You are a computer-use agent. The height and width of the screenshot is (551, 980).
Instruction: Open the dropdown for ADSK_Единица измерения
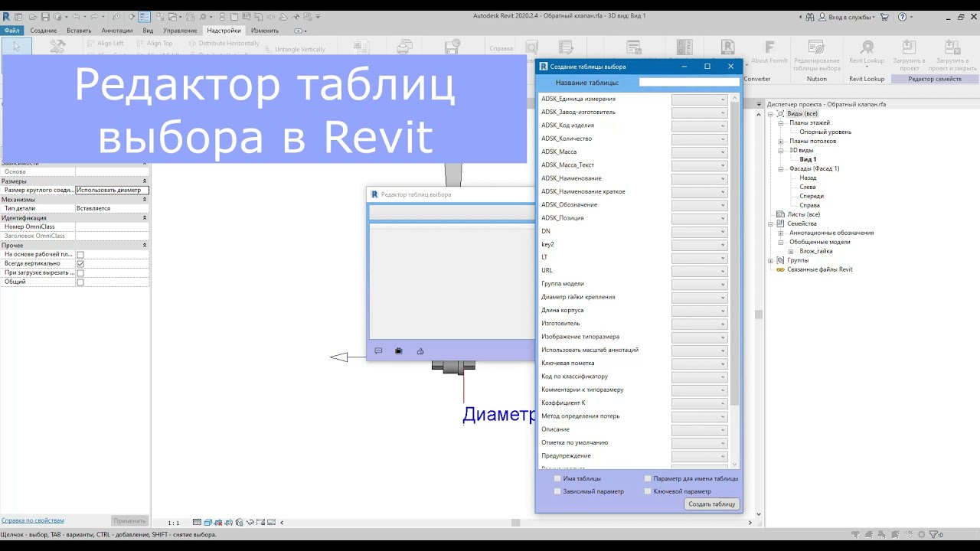[699, 99]
